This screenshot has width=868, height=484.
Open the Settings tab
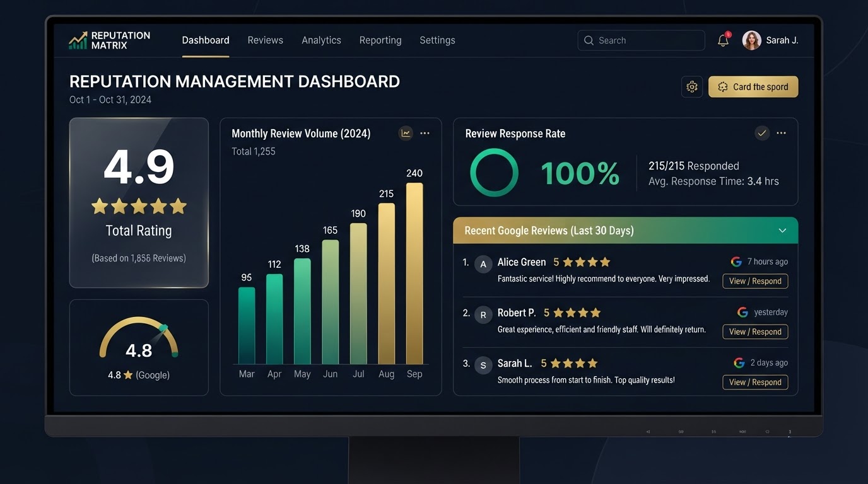click(x=437, y=40)
